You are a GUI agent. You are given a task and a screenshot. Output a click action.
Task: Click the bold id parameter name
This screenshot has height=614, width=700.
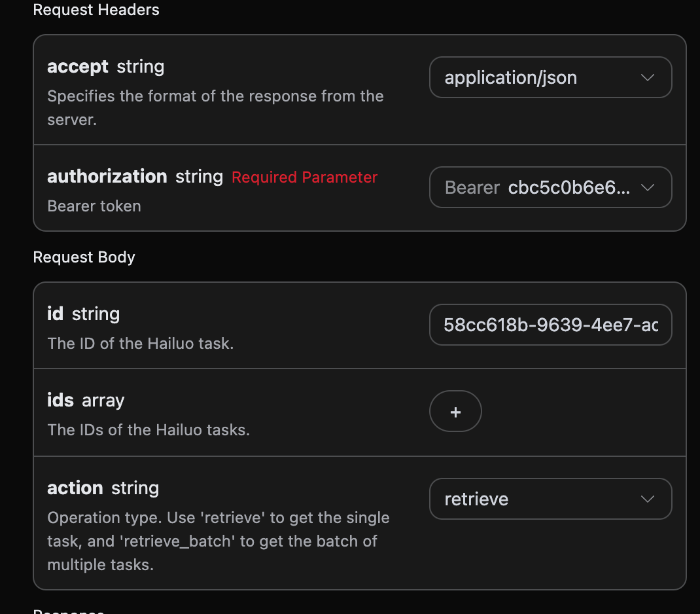(x=55, y=314)
